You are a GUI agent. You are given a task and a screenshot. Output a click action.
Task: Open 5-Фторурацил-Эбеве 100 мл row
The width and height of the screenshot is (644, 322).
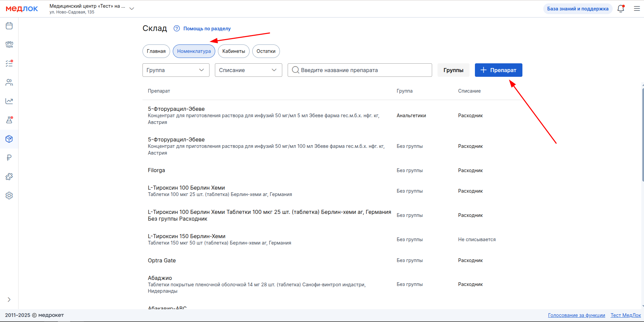pyautogui.click(x=332, y=146)
